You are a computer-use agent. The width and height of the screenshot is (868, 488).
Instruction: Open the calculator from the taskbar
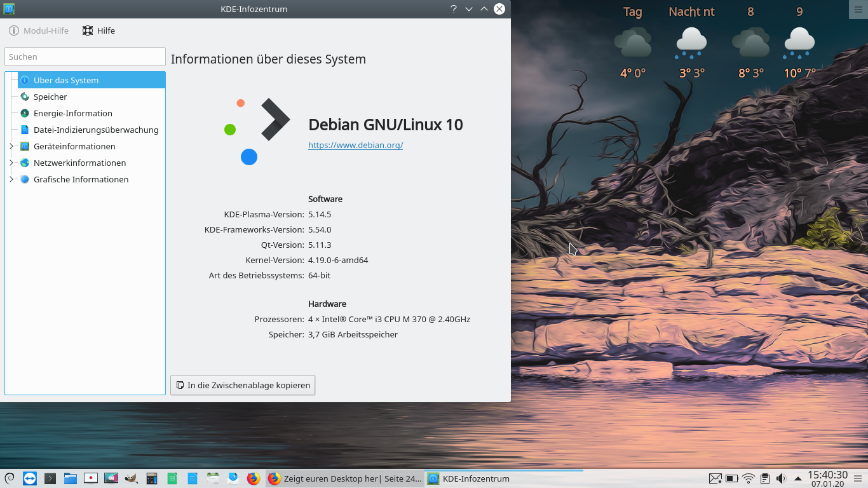(151, 478)
